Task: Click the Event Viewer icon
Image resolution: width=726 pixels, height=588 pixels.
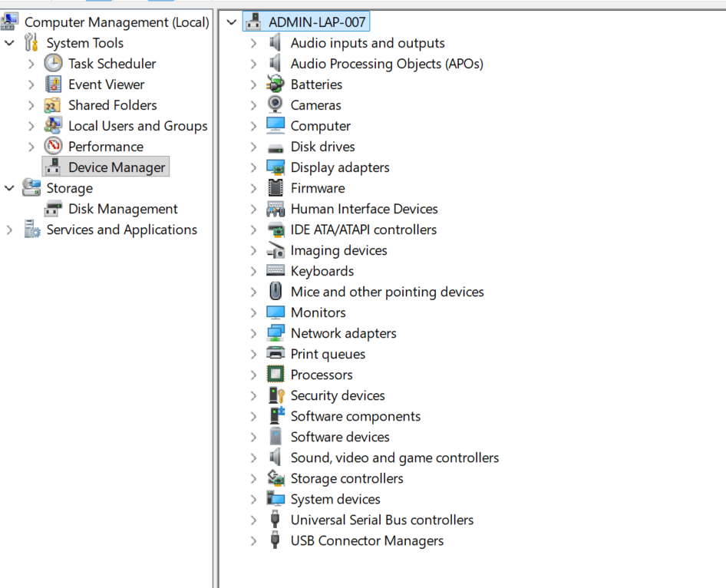Action: tap(53, 84)
